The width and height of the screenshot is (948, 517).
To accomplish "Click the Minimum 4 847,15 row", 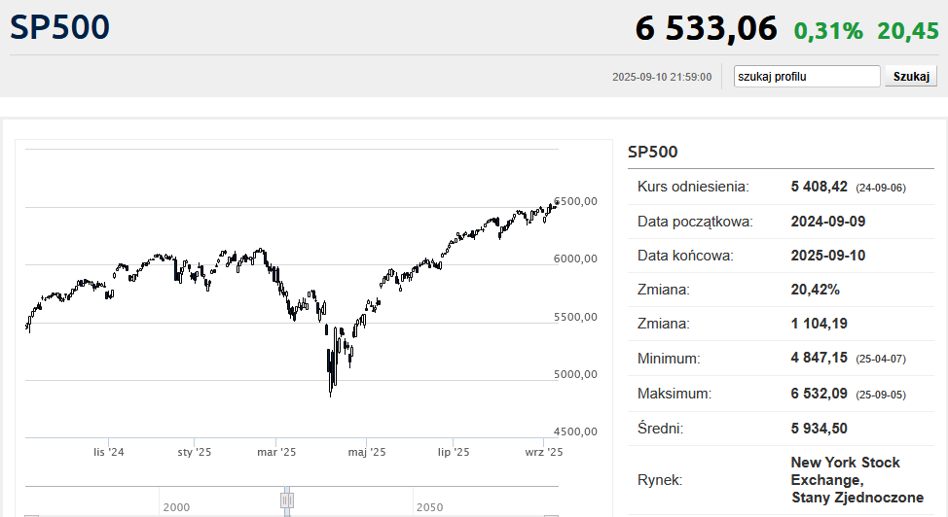I will tap(781, 359).
